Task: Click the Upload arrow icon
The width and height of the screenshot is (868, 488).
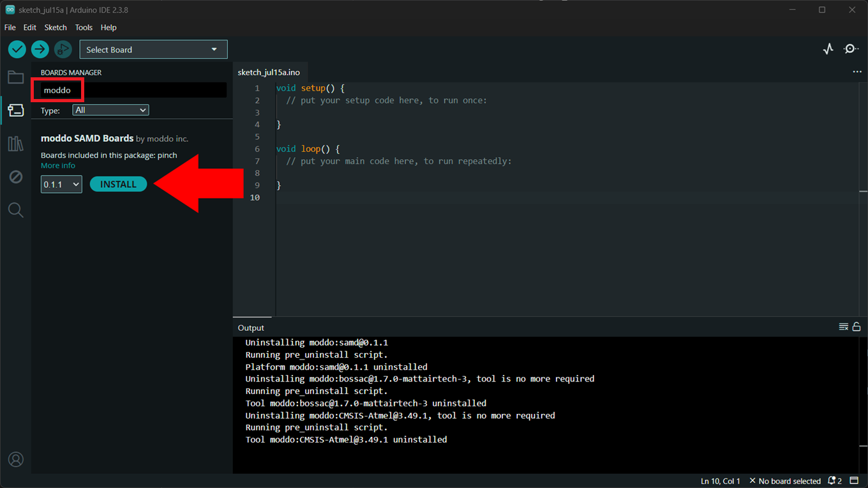Action: [40, 49]
